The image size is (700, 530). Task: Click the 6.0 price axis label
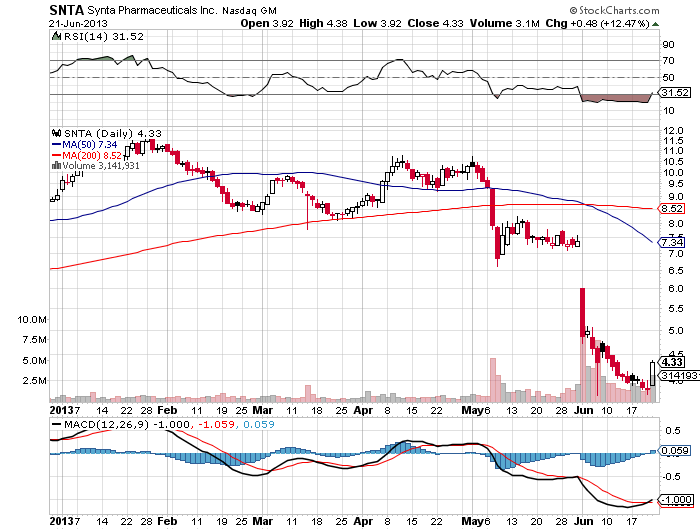[675, 288]
